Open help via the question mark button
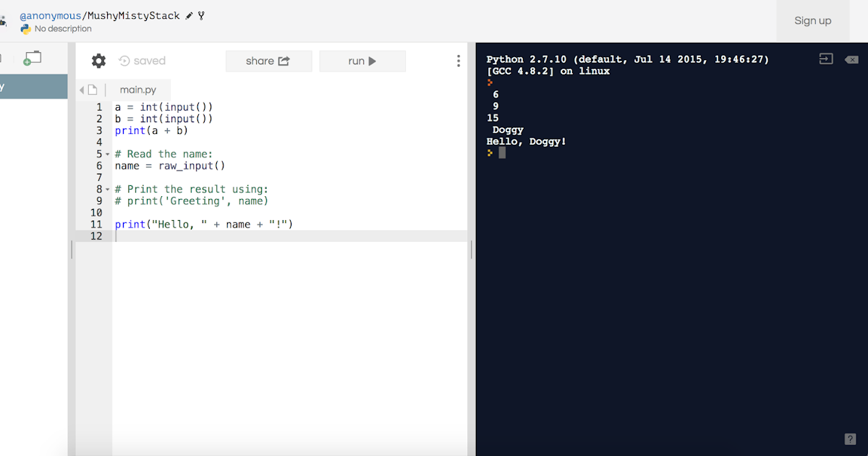 tap(850, 439)
